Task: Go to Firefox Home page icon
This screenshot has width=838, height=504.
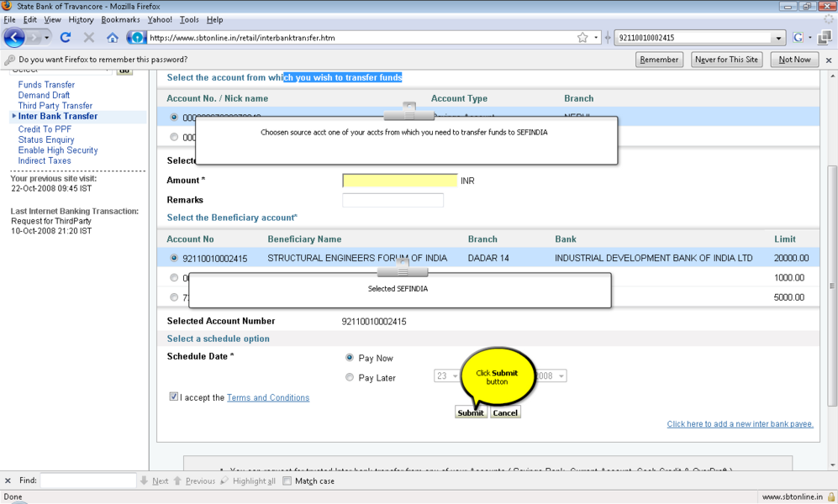Action: click(112, 38)
